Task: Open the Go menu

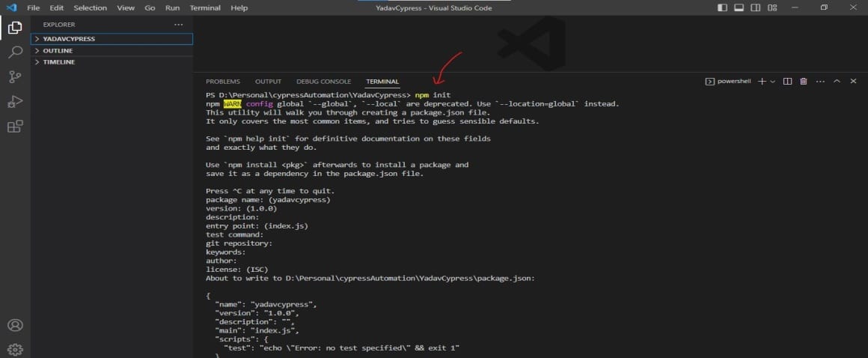Action: coord(150,7)
